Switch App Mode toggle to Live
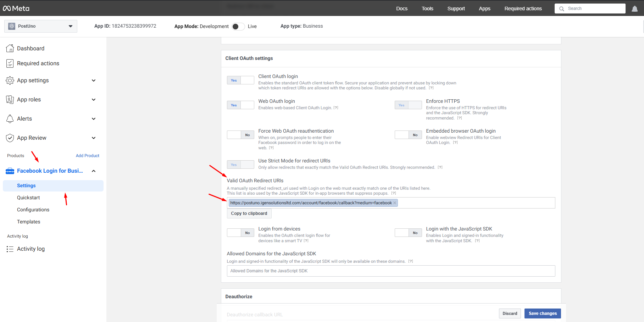This screenshot has width=644, height=322. tap(238, 27)
